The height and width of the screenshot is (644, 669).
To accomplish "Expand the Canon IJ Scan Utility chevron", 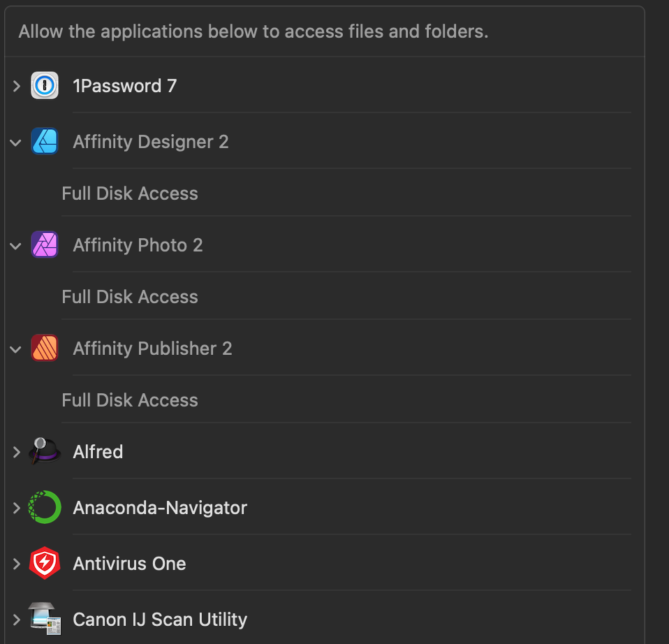I will click(x=17, y=620).
